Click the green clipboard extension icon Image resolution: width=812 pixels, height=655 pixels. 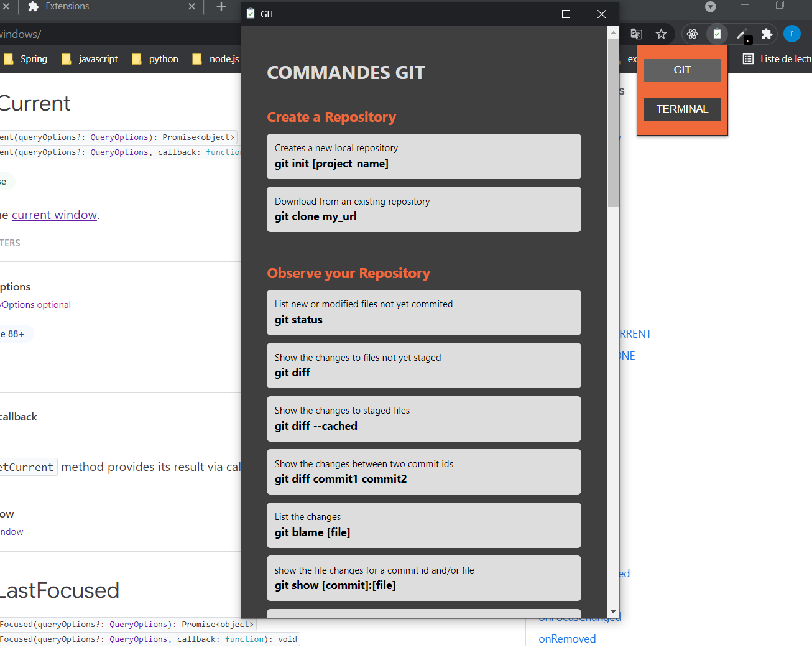(717, 34)
